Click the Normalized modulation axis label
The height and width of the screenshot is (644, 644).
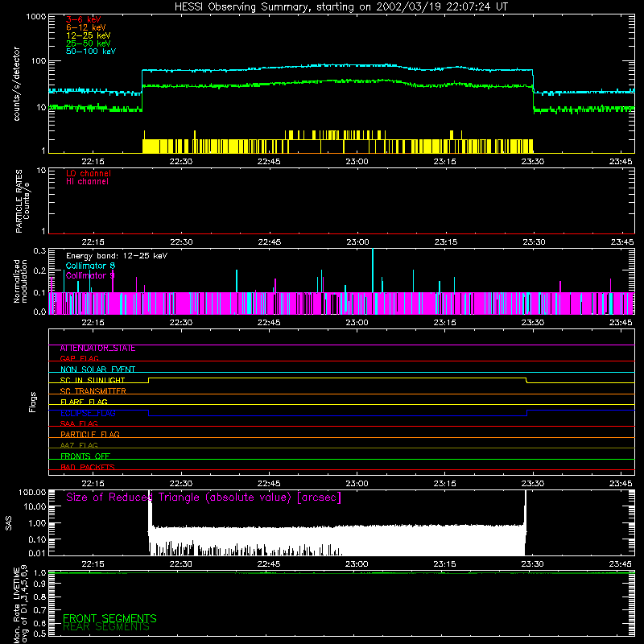coord(20,281)
